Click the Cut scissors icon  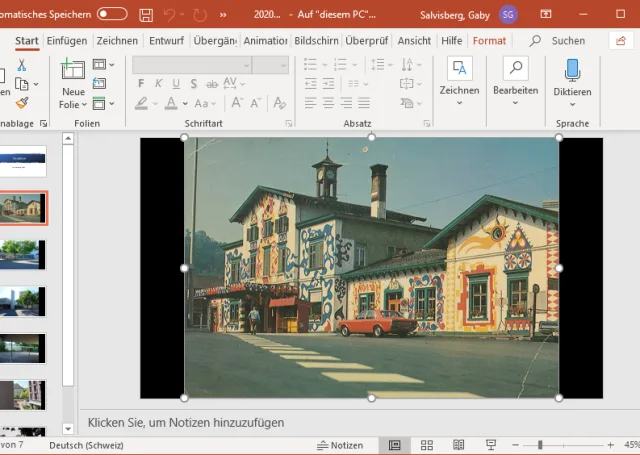22,65
